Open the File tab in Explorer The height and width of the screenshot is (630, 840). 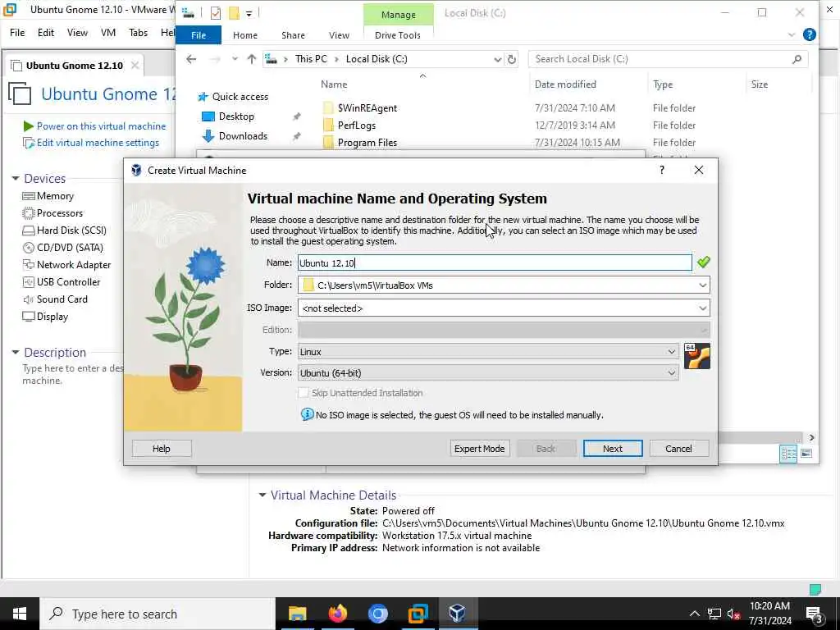coord(199,34)
